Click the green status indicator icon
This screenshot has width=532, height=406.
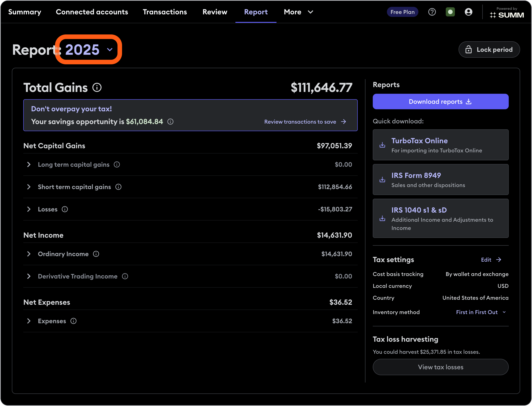click(450, 12)
